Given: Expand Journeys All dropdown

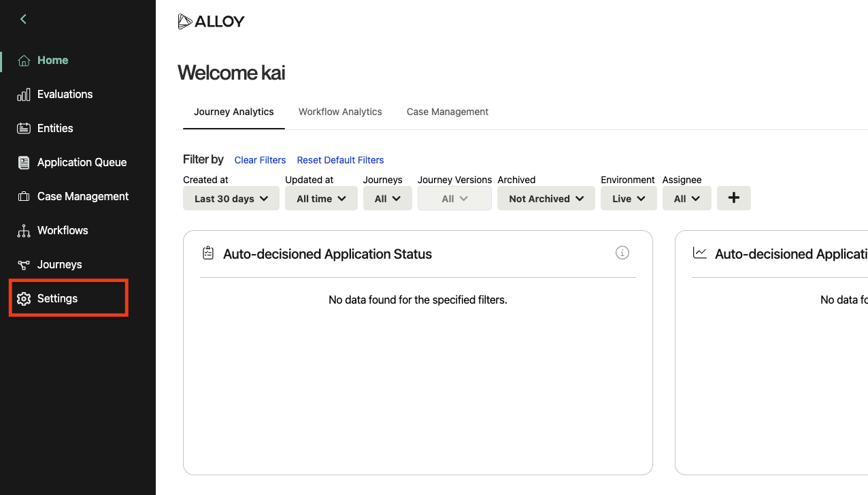Looking at the screenshot, I should click(387, 199).
